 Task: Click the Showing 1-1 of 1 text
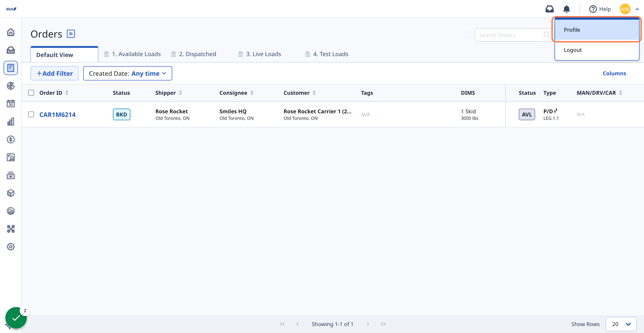point(333,324)
